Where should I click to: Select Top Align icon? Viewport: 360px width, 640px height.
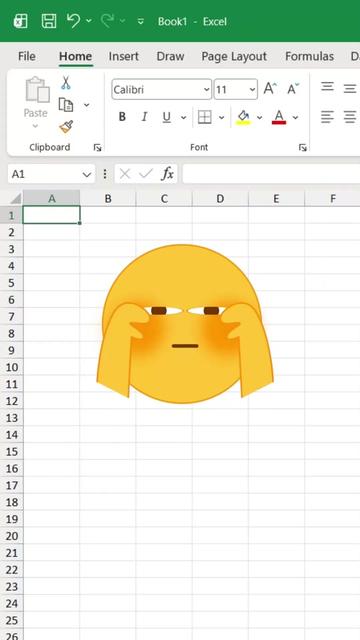327,87
